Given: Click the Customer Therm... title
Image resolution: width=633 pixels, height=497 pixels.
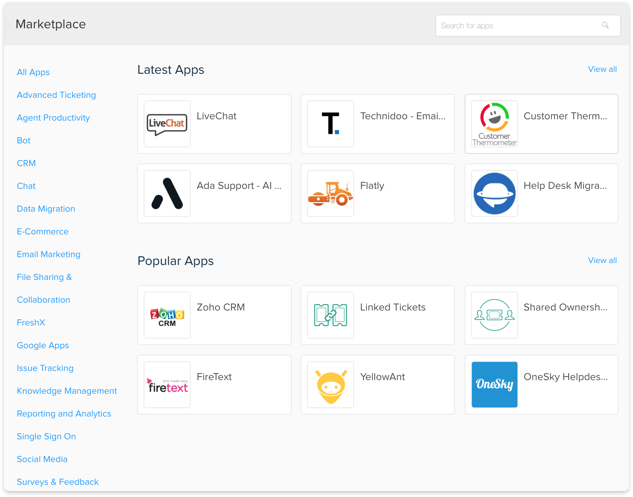Looking at the screenshot, I should pyautogui.click(x=565, y=116).
